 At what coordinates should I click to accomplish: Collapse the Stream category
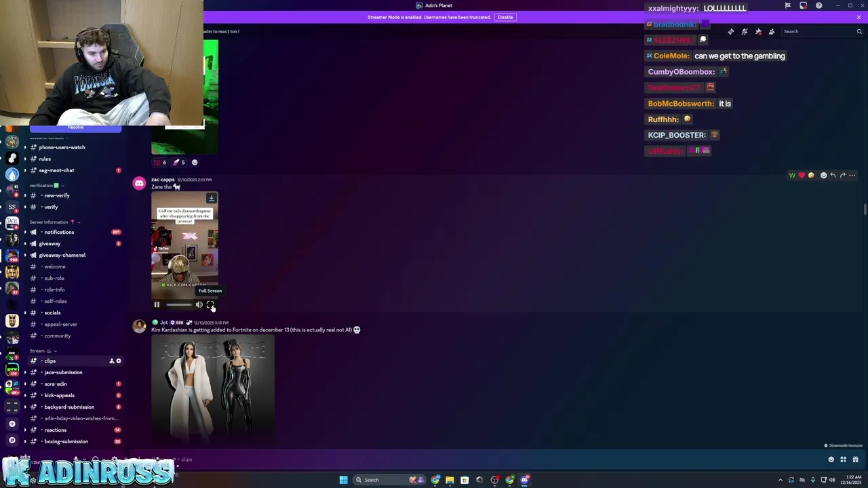[x=42, y=350]
